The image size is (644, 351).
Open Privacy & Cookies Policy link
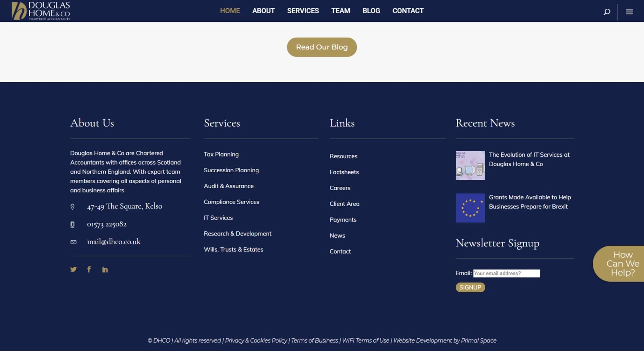[256, 340]
